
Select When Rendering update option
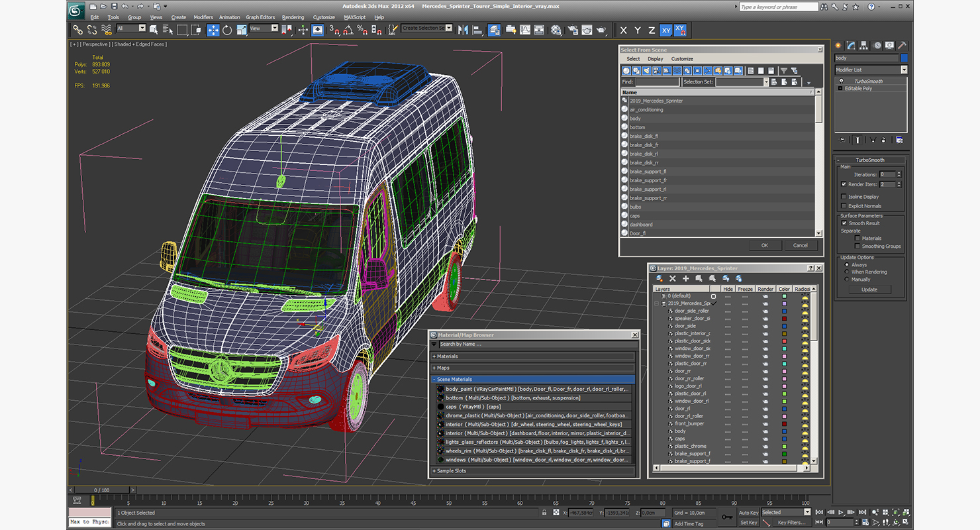coord(846,272)
